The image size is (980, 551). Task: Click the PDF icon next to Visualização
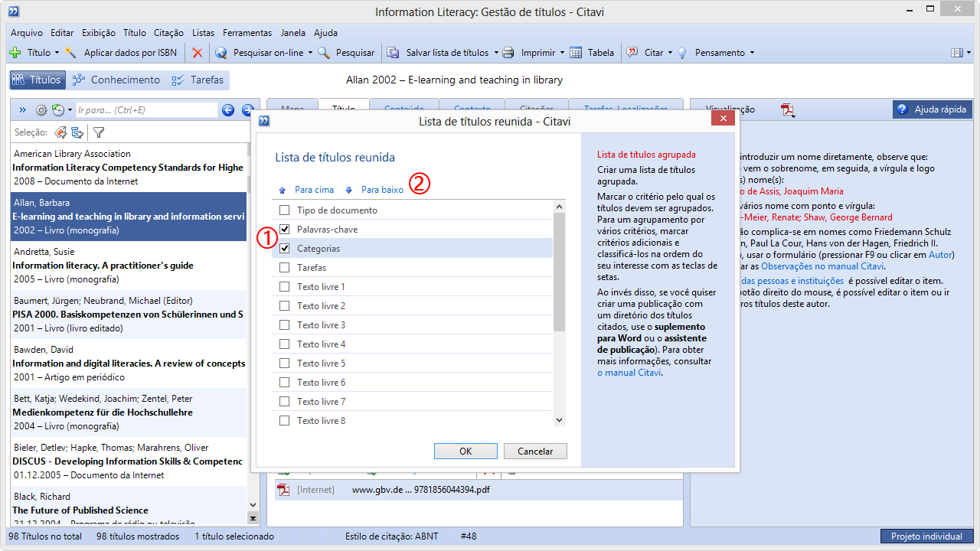click(788, 110)
